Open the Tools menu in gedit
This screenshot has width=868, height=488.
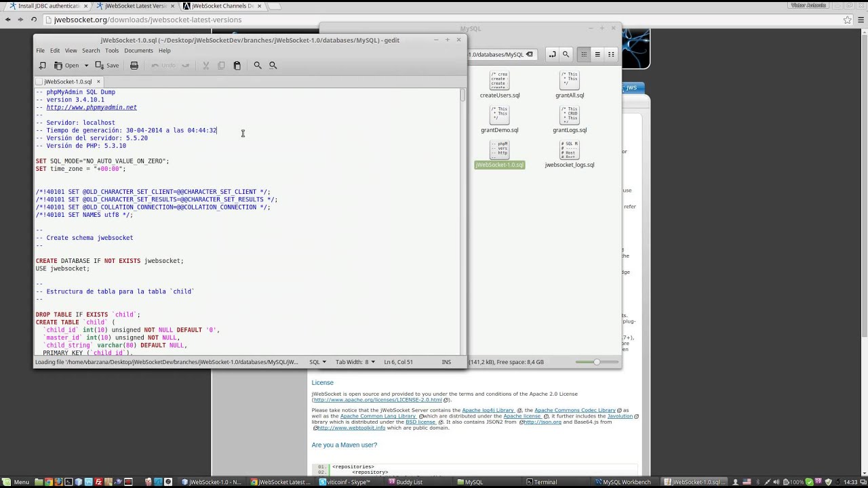(x=112, y=51)
